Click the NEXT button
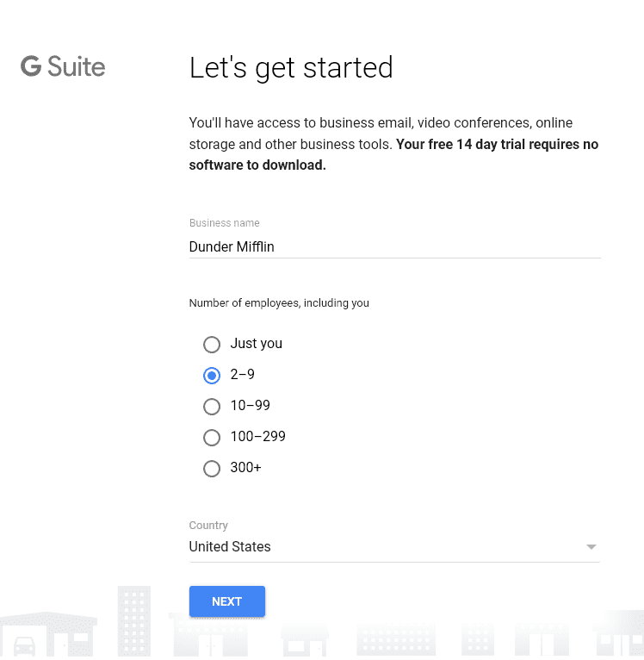 coord(227,601)
